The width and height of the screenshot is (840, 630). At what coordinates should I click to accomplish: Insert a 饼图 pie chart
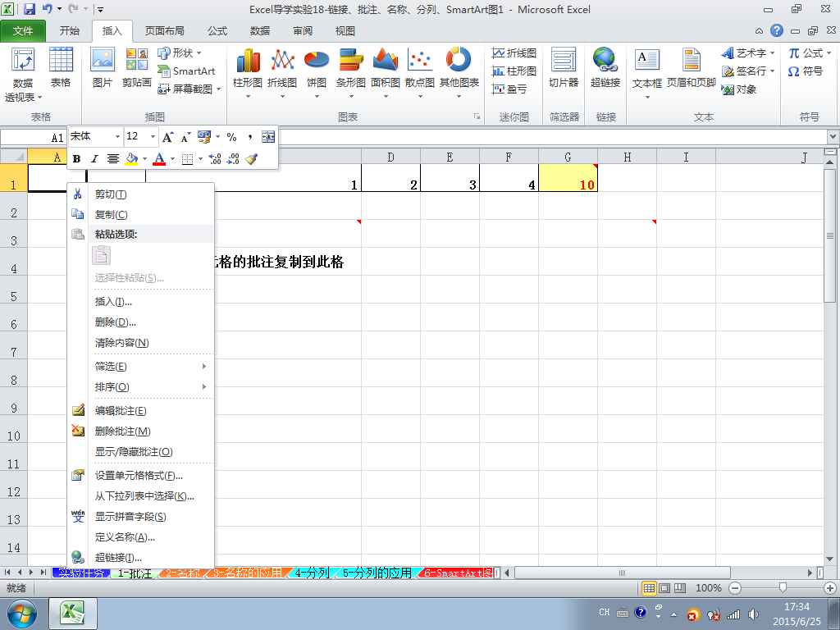point(317,74)
